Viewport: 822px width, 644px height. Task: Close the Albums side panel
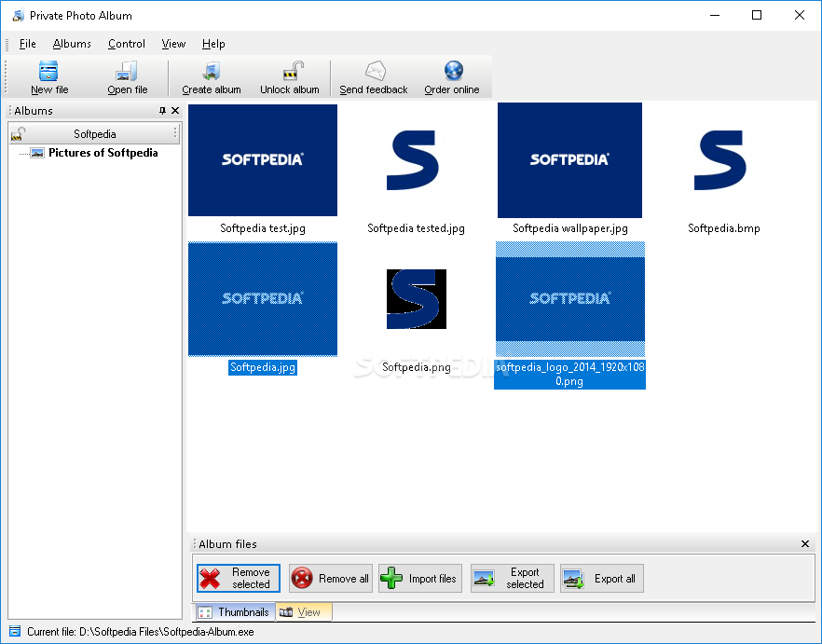pos(175,111)
